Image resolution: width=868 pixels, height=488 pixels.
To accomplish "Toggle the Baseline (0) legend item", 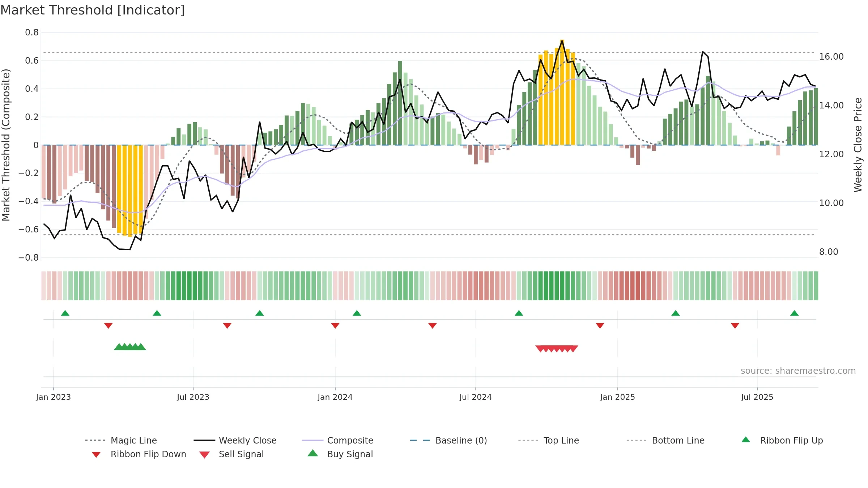I will (448, 440).
